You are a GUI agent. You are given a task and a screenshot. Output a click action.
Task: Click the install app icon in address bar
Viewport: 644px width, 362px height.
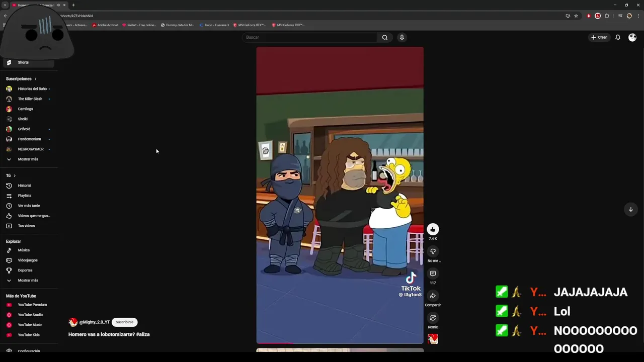568,16
